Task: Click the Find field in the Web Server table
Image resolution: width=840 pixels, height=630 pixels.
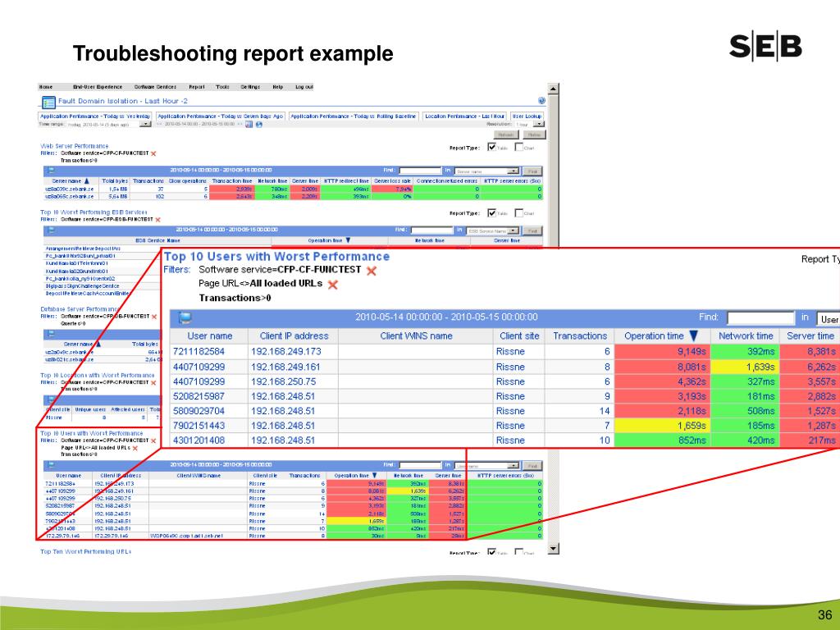Action: [420, 171]
